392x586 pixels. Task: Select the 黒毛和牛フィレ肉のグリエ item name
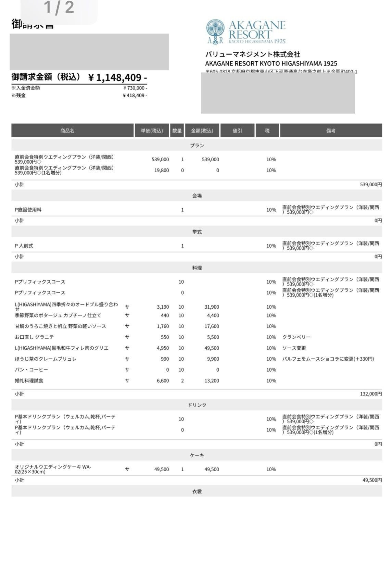click(62, 348)
